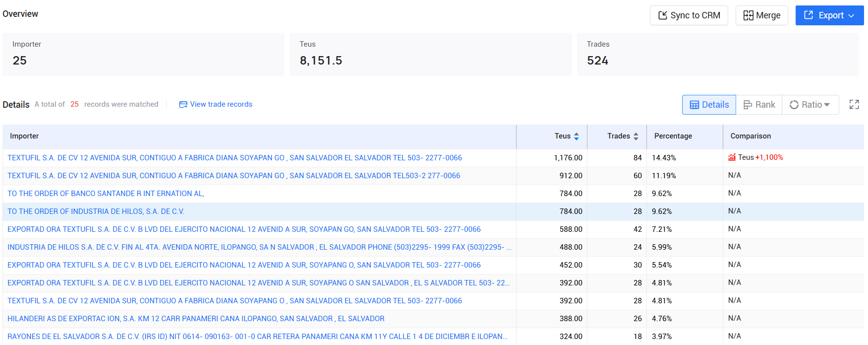This screenshot has height=345, width=868.
Task: Click the Teus +1,100% comparison value
Action: pos(760,157)
